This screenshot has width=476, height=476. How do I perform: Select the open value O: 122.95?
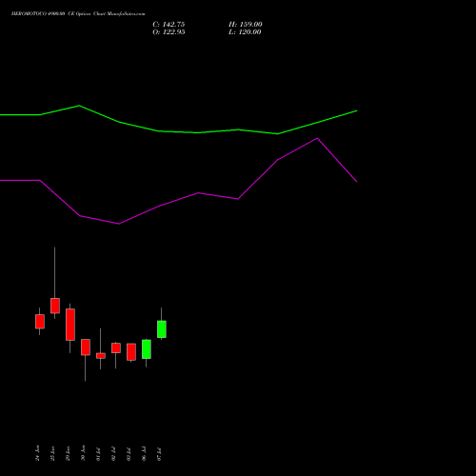pos(169,32)
